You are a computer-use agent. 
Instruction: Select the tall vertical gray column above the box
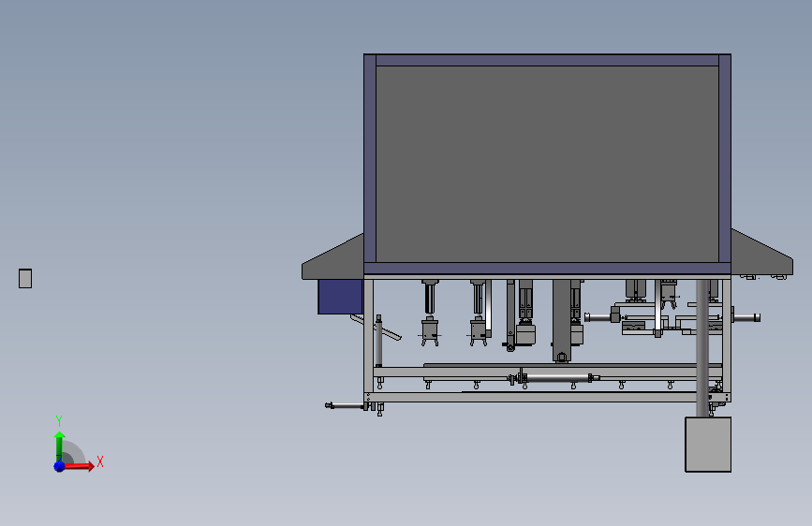(x=702, y=348)
